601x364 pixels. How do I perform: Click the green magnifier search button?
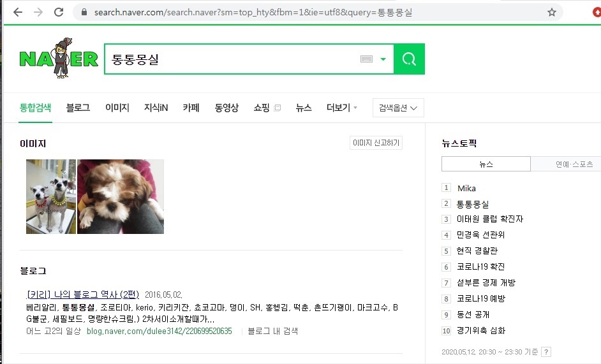(x=409, y=59)
